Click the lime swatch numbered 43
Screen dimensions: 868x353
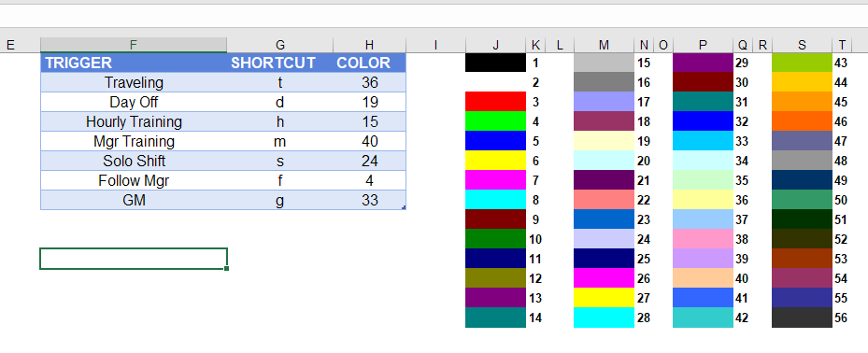coord(802,63)
